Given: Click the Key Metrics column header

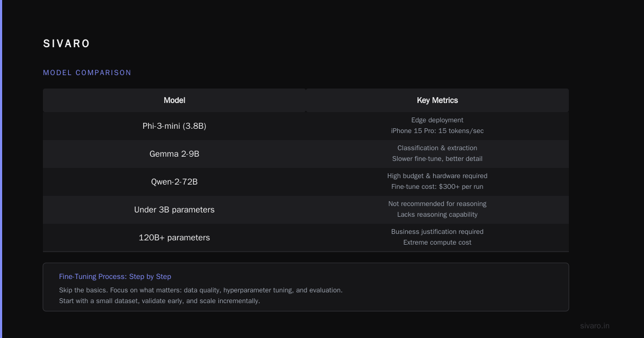Looking at the screenshot, I should pos(437,100).
